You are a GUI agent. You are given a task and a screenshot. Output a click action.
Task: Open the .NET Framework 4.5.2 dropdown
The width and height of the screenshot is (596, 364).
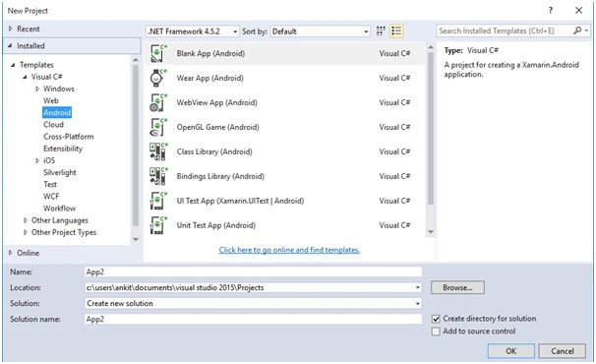193,31
